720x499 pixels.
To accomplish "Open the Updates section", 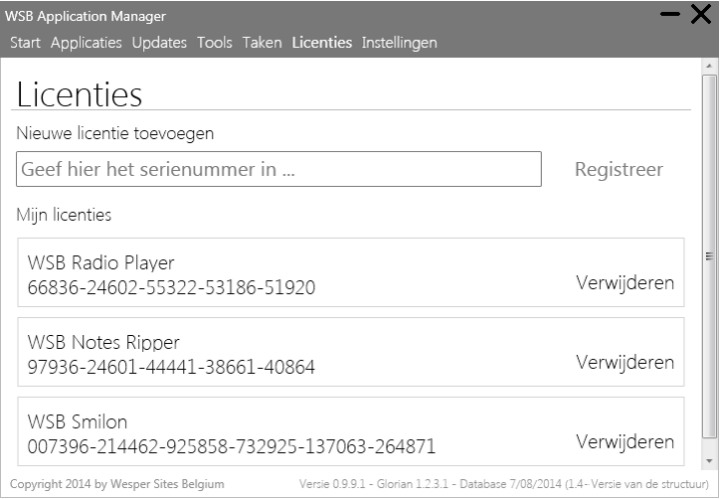I will [160, 43].
